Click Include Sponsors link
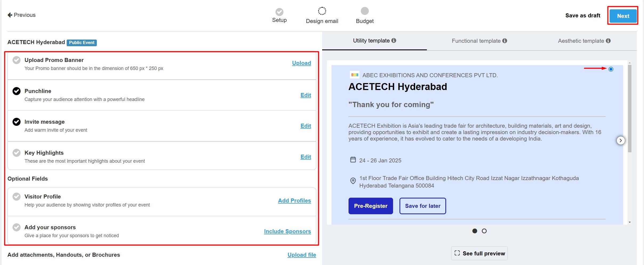 pyautogui.click(x=287, y=231)
